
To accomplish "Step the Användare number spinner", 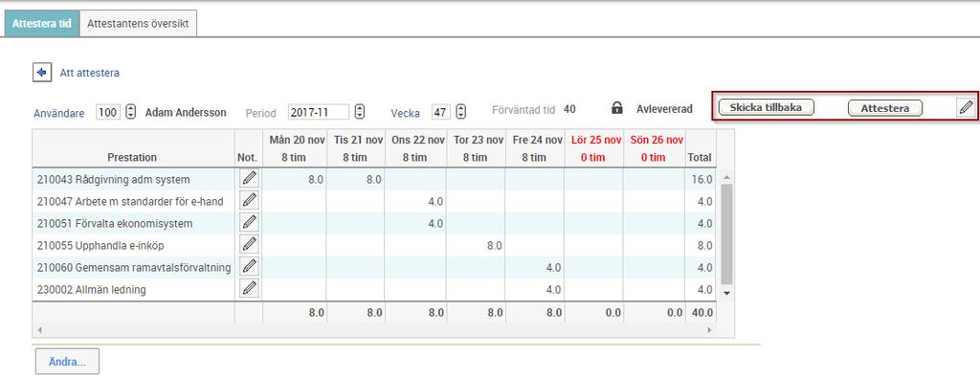I will [x=130, y=112].
